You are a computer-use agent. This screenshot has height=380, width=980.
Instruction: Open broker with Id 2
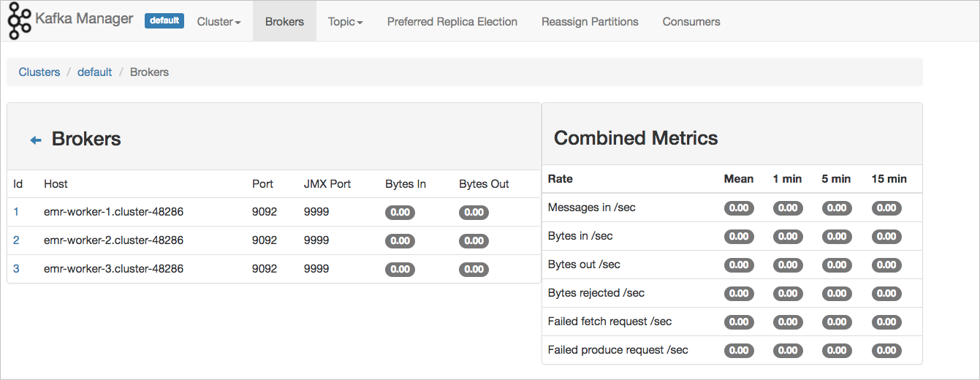(16, 240)
